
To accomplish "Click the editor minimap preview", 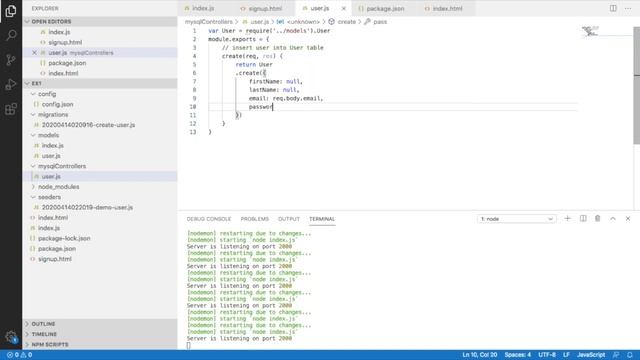I will click(x=591, y=31).
